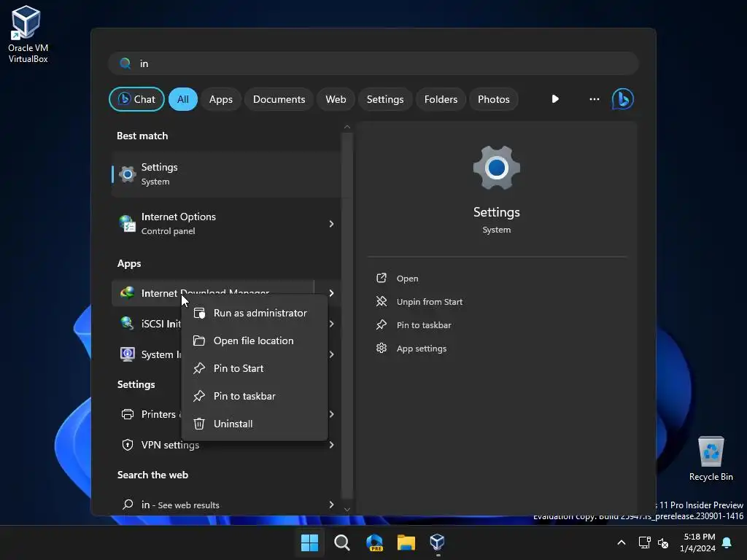Select the All filter tab
Screen dimensions: 747x560
tap(183, 99)
